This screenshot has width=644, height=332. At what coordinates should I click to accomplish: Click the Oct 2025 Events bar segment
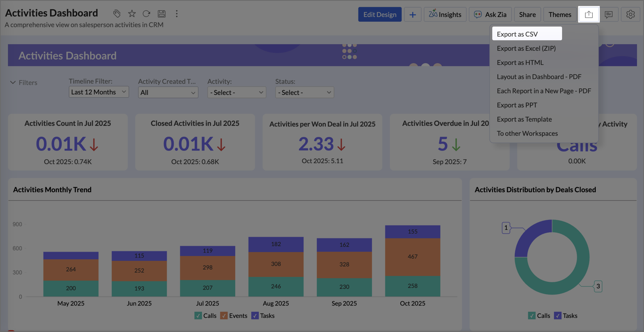pyautogui.click(x=412, y=257)
